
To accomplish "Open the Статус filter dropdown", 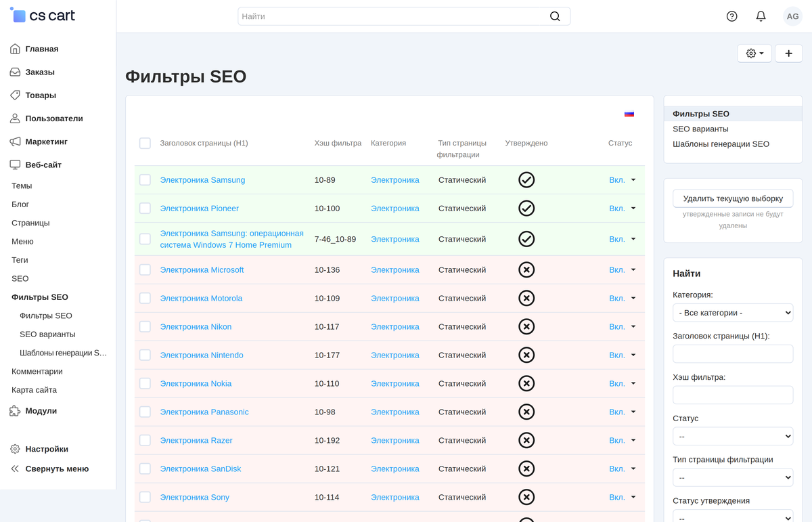I will [x=733, y=437].
